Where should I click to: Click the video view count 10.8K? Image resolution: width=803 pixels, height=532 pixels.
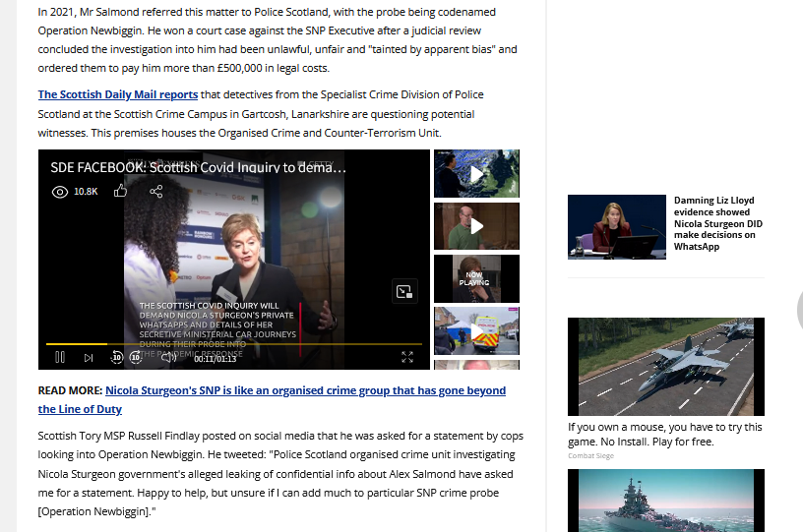coord(86,192)
